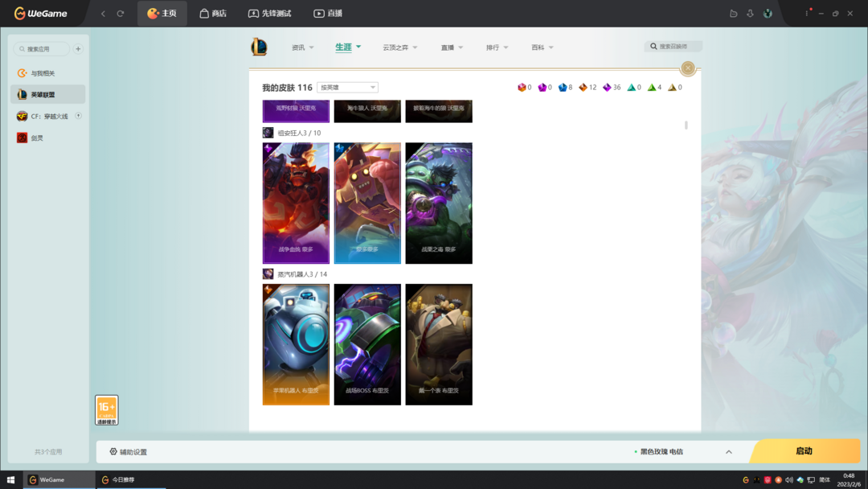Open the 商店 store tab
868x489 pixels.
click(x=213, y=14)
